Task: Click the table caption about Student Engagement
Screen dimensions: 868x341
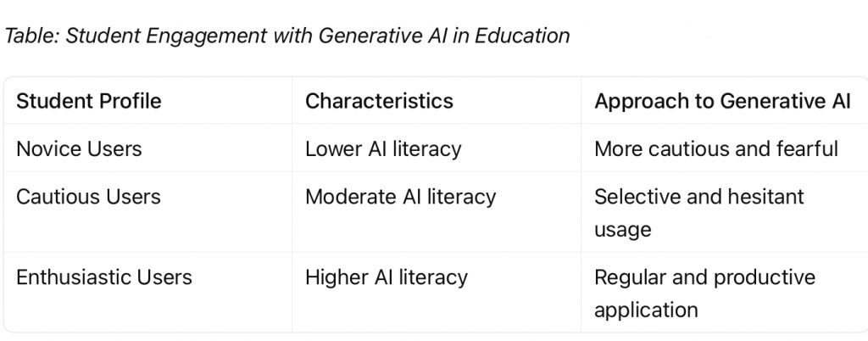Action: (287, 36)
